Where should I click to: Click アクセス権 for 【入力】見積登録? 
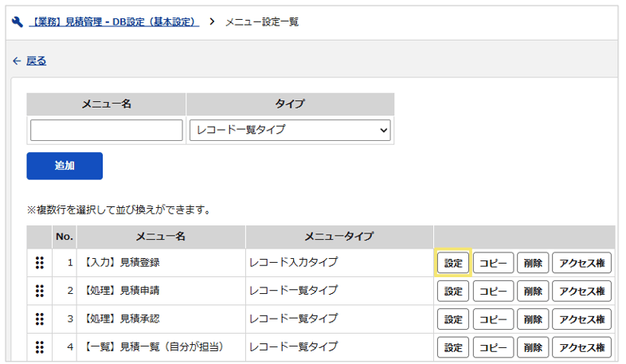581,263
